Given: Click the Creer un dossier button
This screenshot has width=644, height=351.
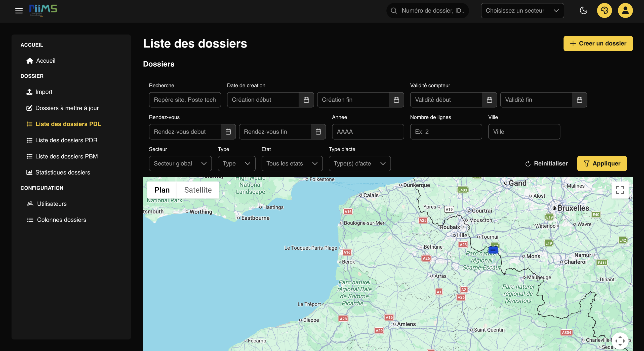Looking at the screenshot, I should coord(598,43).
